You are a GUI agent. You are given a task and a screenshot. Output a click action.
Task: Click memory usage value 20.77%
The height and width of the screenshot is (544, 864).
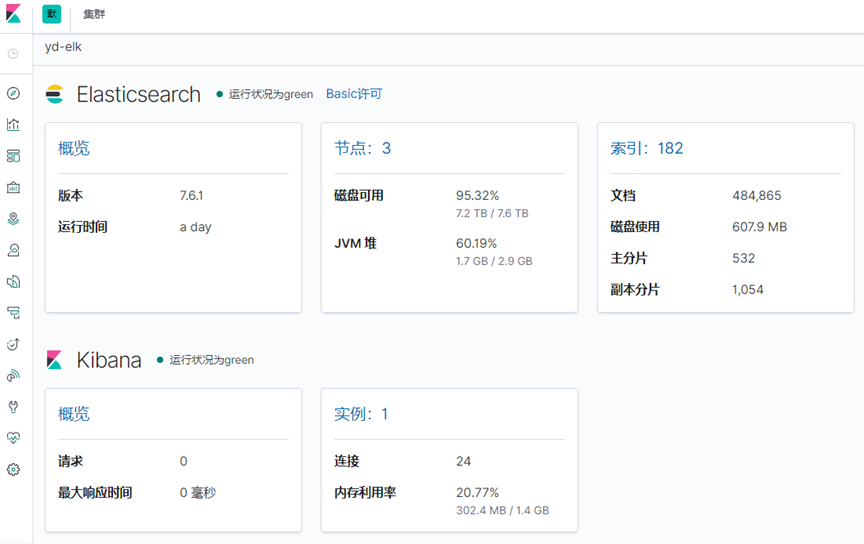tap(477, 493)
